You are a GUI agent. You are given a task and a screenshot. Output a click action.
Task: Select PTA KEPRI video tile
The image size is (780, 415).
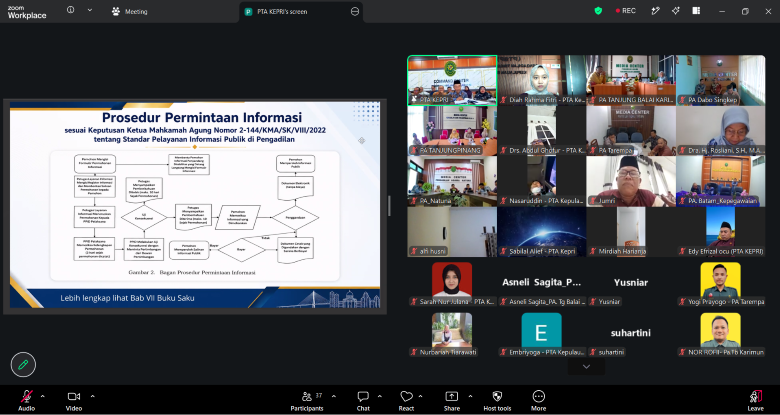tap(452, 80)
